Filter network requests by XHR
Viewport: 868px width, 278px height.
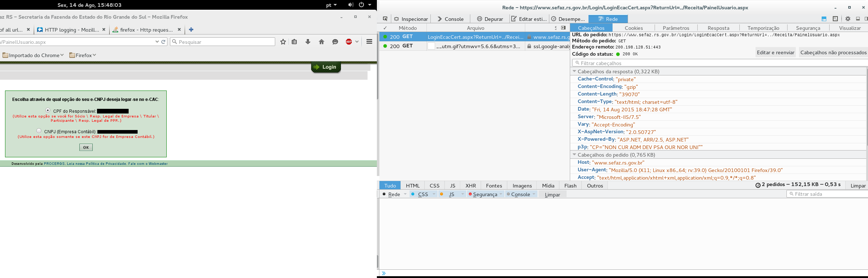coord(471,186)
